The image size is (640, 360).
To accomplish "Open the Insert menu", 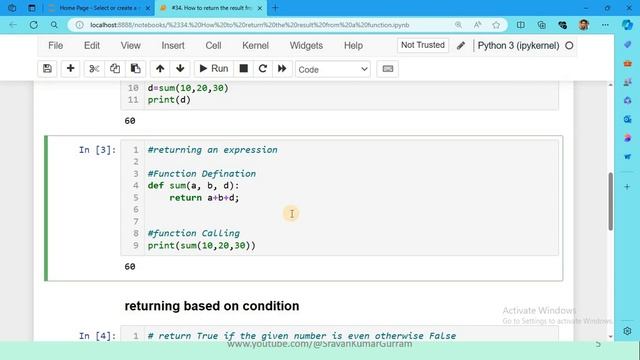I will [173, 45].
